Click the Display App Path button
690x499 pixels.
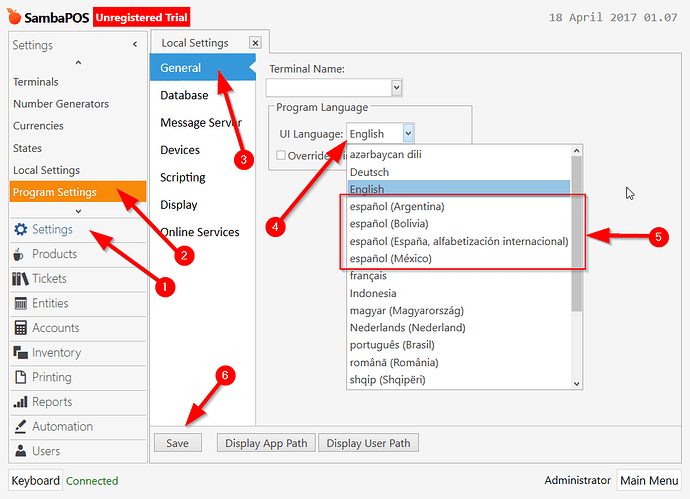266,443
